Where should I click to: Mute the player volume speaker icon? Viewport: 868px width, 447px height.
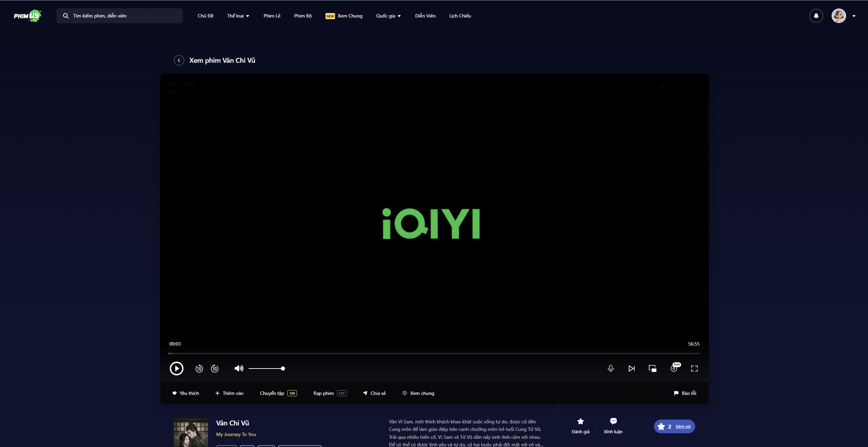click(x=239, y=369)
